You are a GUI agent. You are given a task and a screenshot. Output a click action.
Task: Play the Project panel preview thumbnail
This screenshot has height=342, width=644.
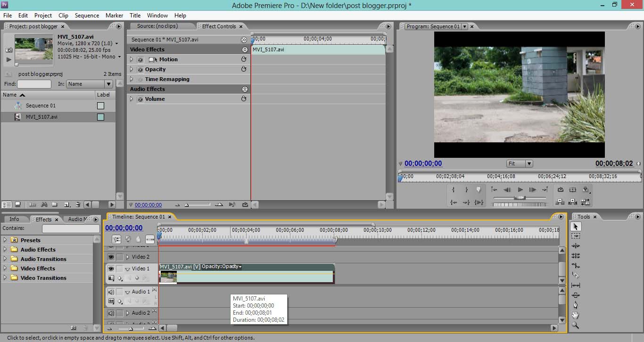(8, 59)
